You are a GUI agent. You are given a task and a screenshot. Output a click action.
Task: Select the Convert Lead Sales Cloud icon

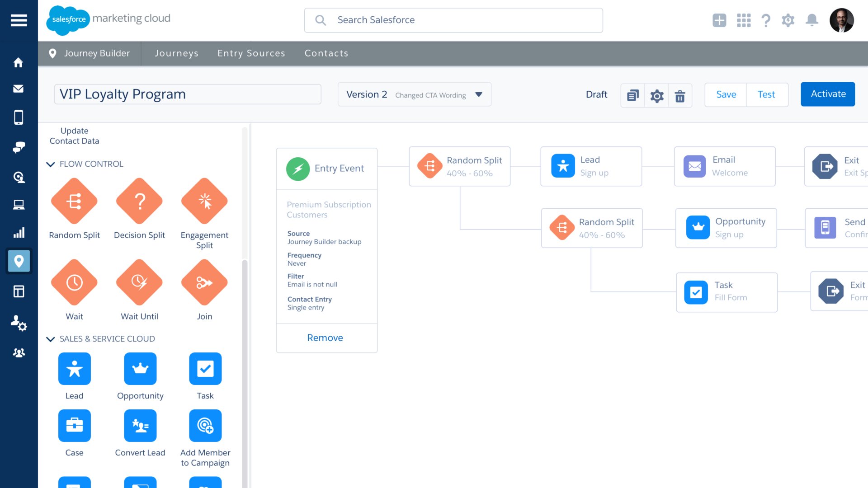click(140, 425)
